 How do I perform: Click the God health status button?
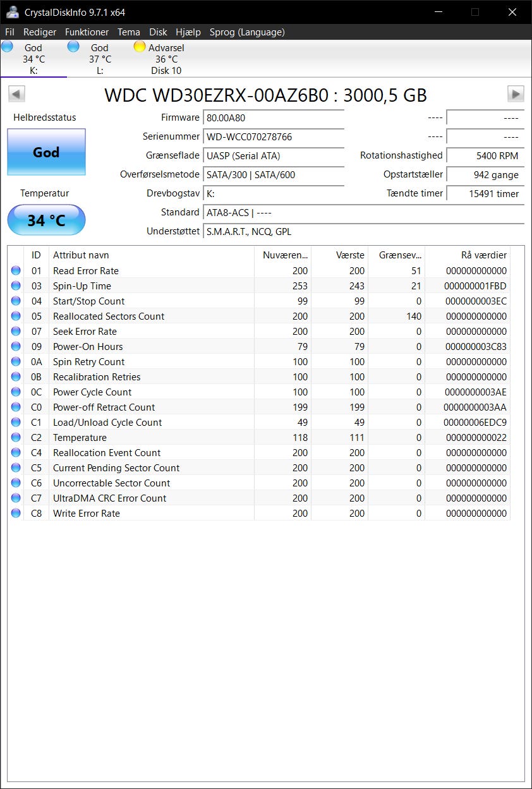pyautogui.click(x=46, y=152)
